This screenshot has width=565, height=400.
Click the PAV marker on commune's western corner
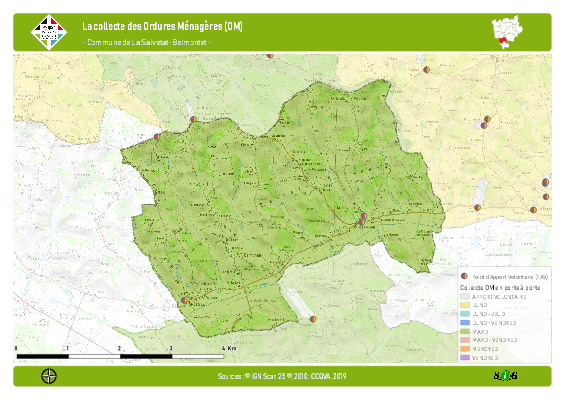[157, 137]
